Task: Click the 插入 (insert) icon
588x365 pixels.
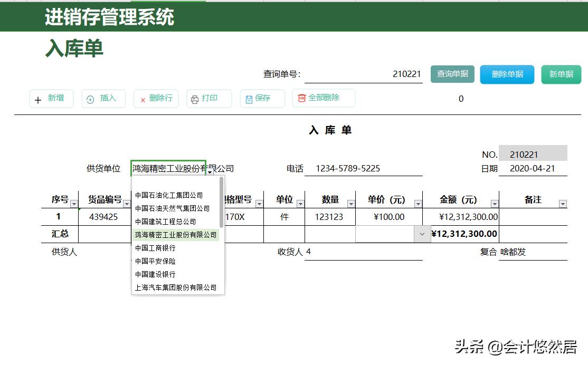Action: click(90, 99)
